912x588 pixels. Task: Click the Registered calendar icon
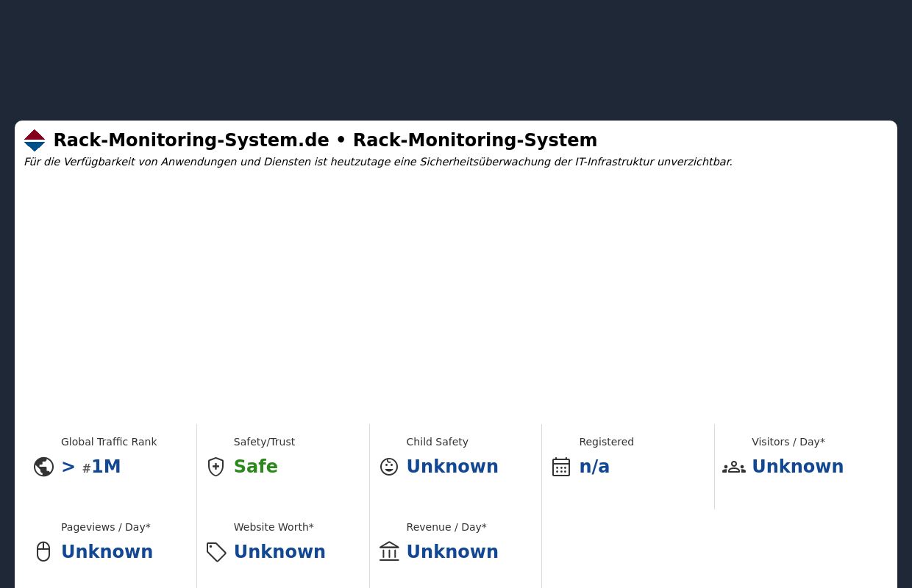pos(561,466)
